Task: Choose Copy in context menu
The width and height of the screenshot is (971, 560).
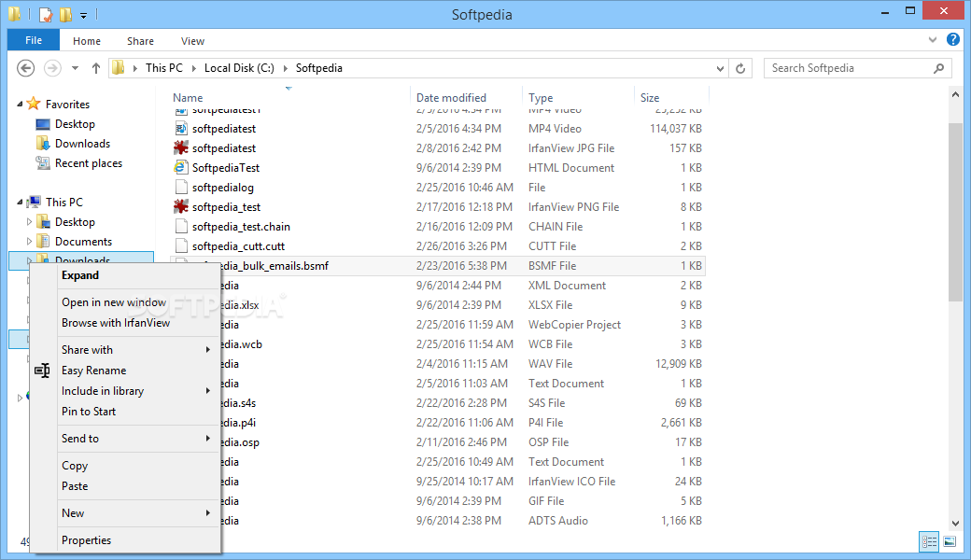Action: pos(126,466)
